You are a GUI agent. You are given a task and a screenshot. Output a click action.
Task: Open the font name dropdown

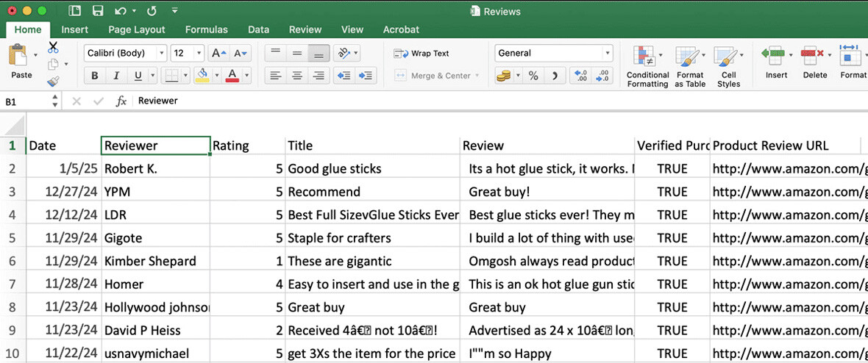click(125, 53)
